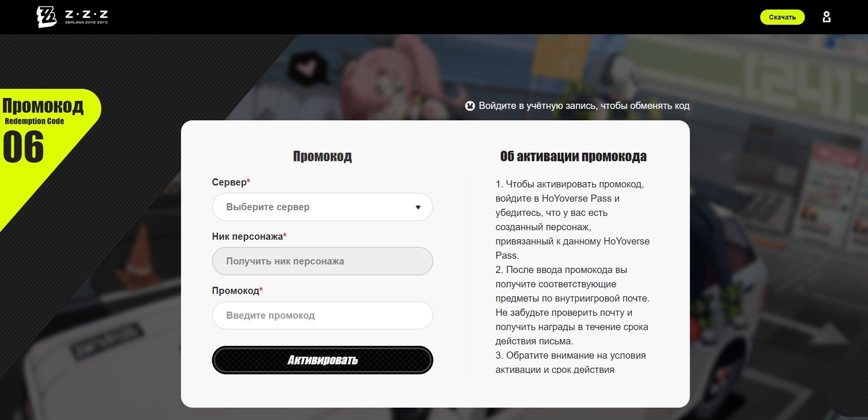This screenshot has width=868, height=420.
Task: Click the login prompt Войдите в учётную запись
Action: [584, 106]
